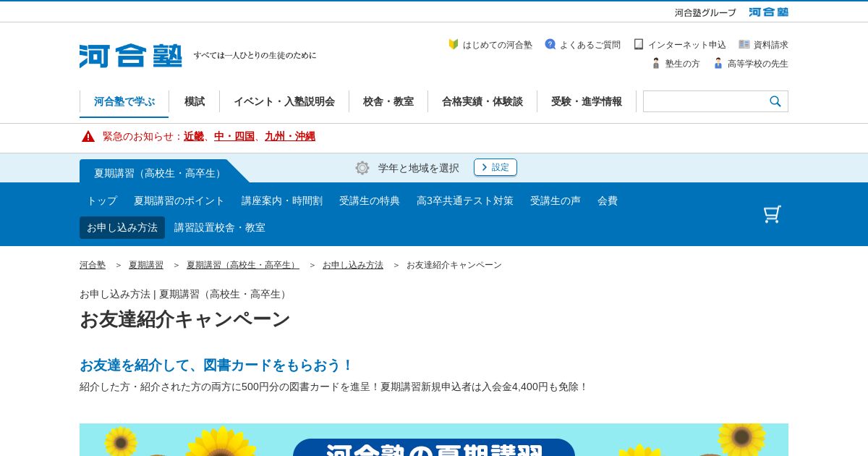The height and width of the screenshot is (456, 868).
Task: Open emergency notice for 九州・沖縄
Action: click(x=290, y=136)
